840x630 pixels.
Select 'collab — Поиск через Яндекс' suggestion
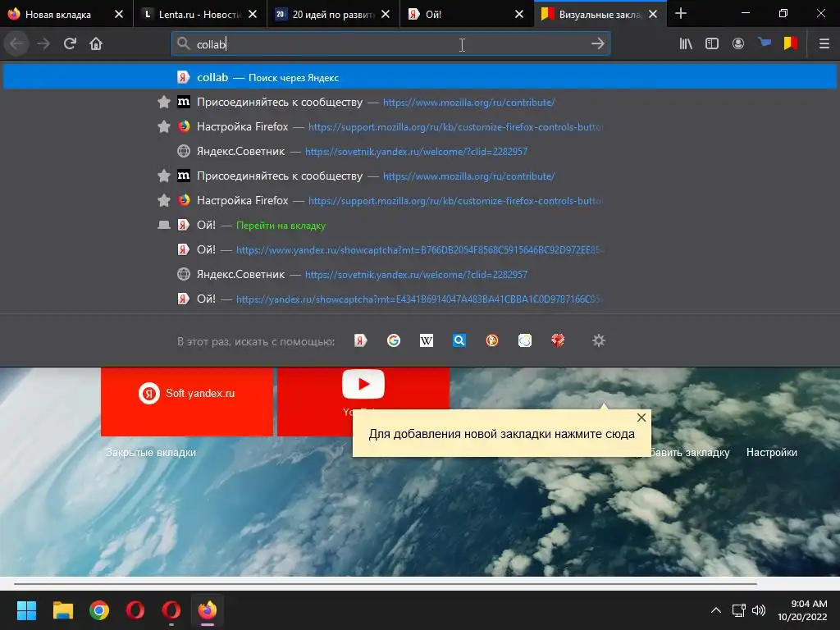pos(420,77)
